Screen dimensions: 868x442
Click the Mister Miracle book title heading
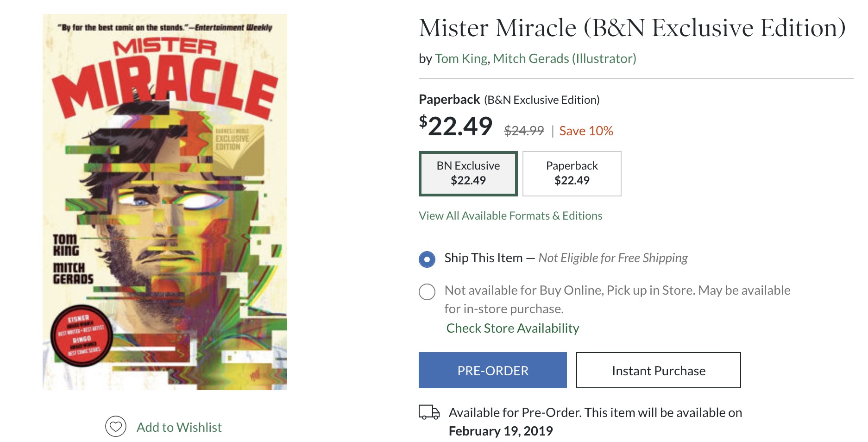point(632,28)
